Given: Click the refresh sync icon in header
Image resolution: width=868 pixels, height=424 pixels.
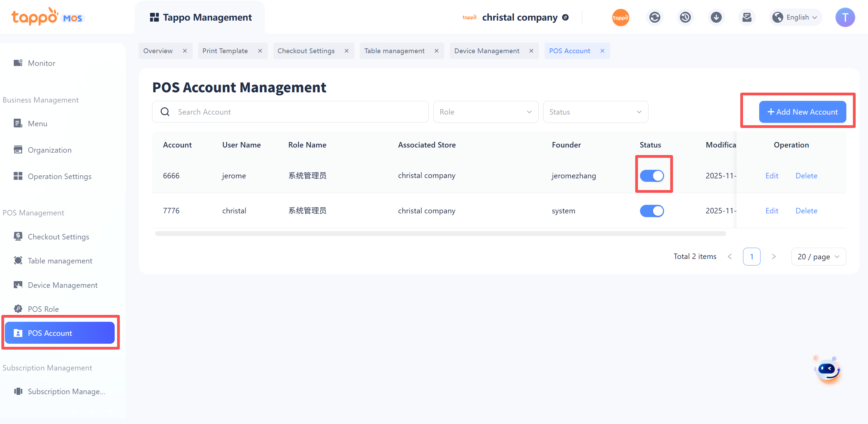Looking at the screenshot, I should coord(654,17).
